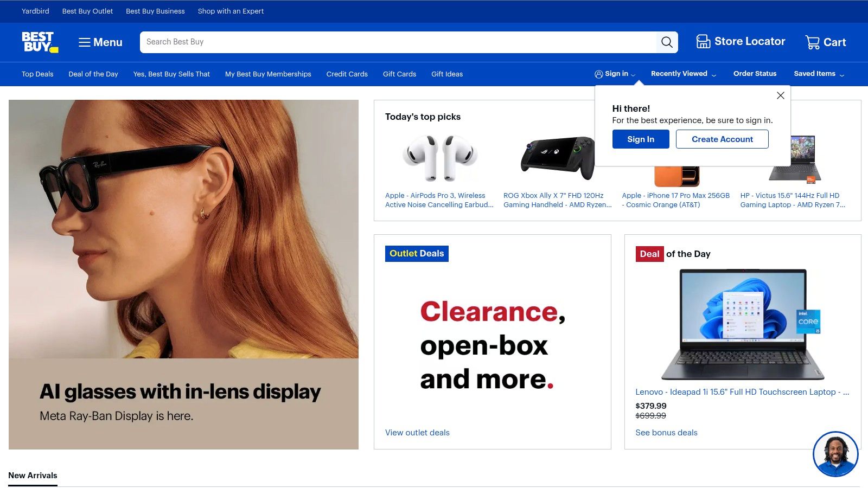Open HP Victus Gaming Laptop link
Screen dimensions: 868x488
tap(793, 200)
